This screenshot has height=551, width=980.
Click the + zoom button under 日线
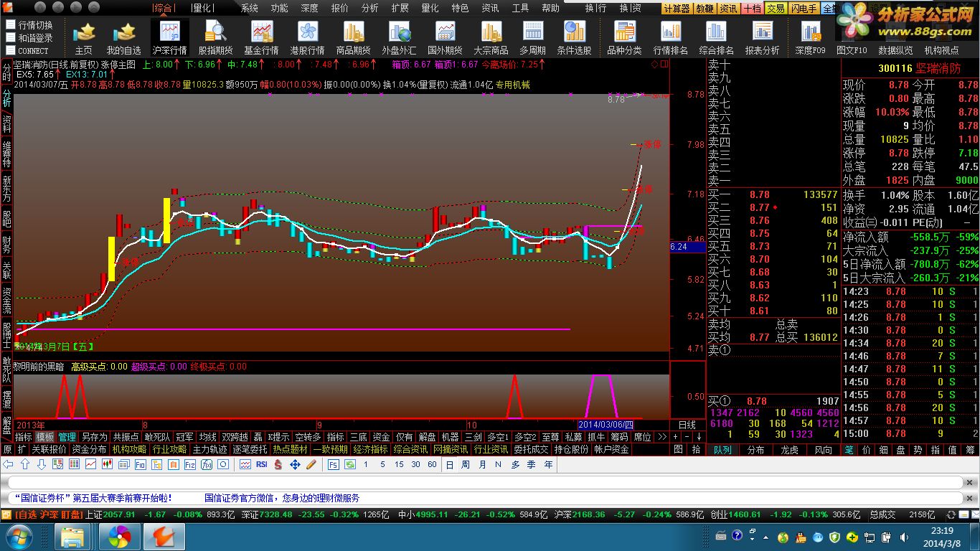(x=675, y=437)
